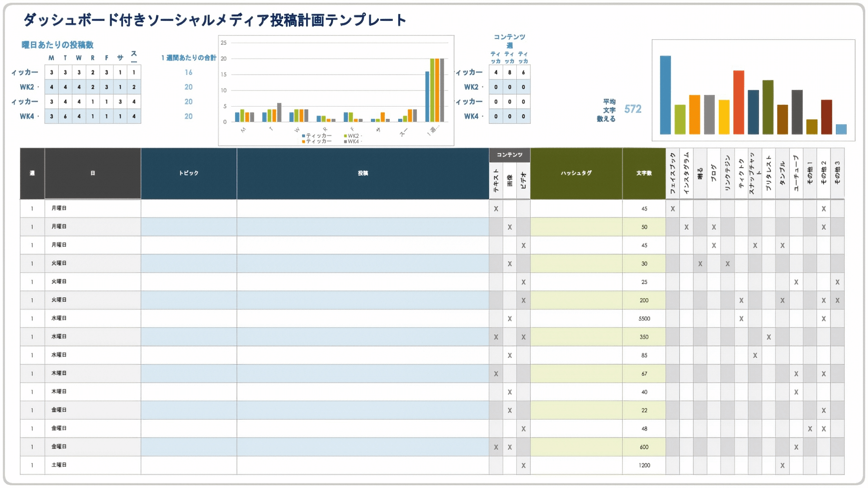Select the 投稿 column header
The width and height of the screenshot is (868, 488).
click(x=363, y=174)
